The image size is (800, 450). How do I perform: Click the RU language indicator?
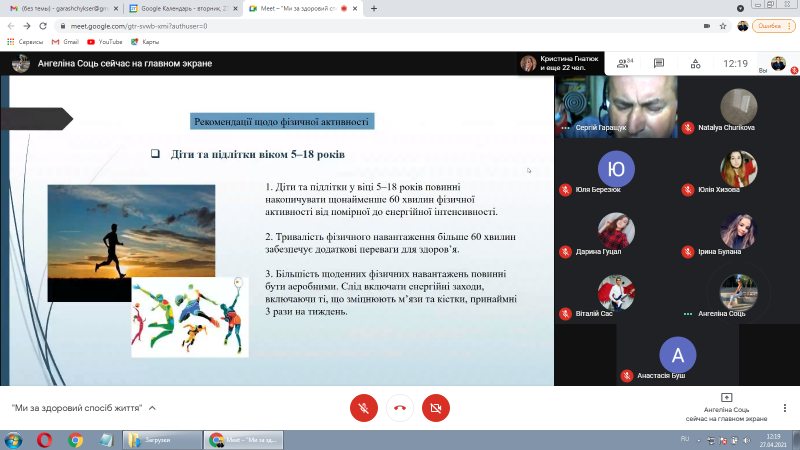pyautogui.click(x=685, y=439)
